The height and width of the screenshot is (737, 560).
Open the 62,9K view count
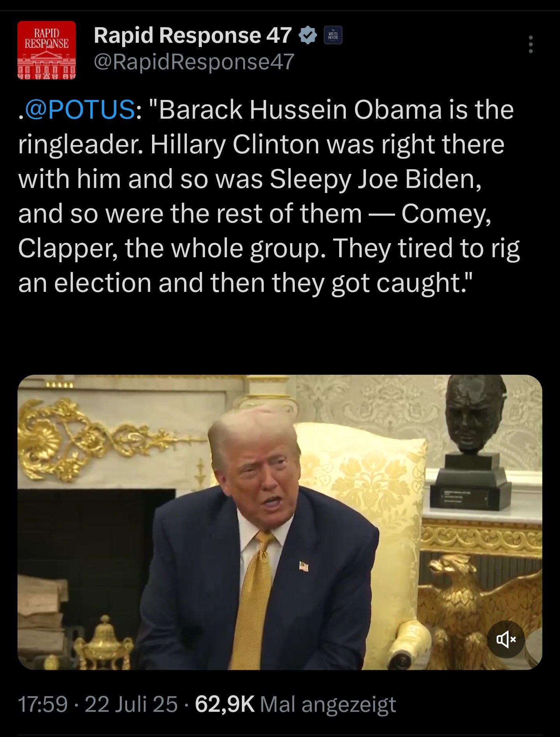[225, 704]
